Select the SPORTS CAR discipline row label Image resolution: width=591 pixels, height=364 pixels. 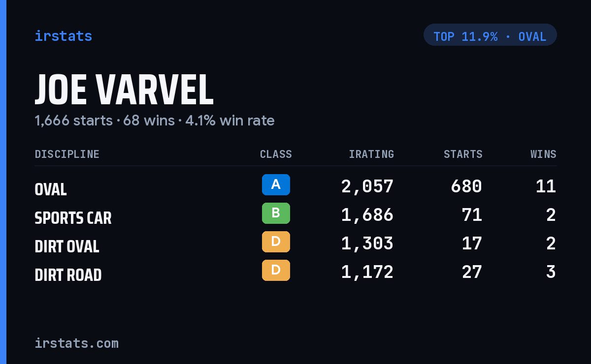point(73,218)
